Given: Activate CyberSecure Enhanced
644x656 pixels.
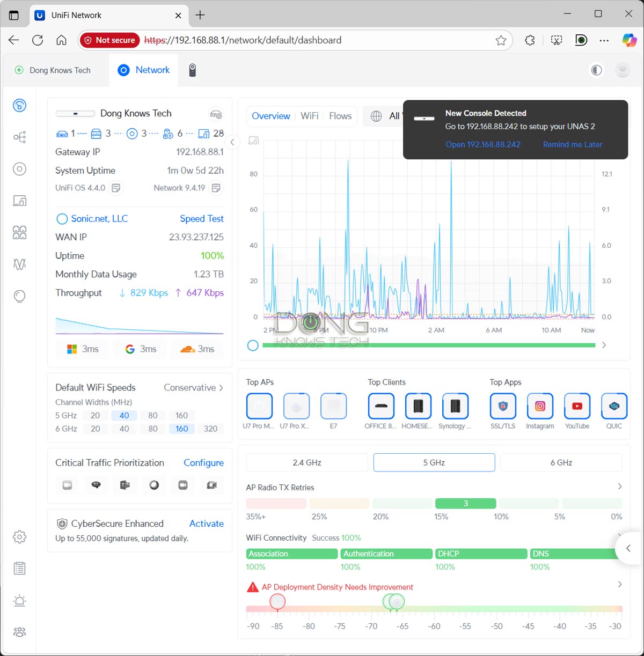Looking at the screenshot, I should point(207,524).
